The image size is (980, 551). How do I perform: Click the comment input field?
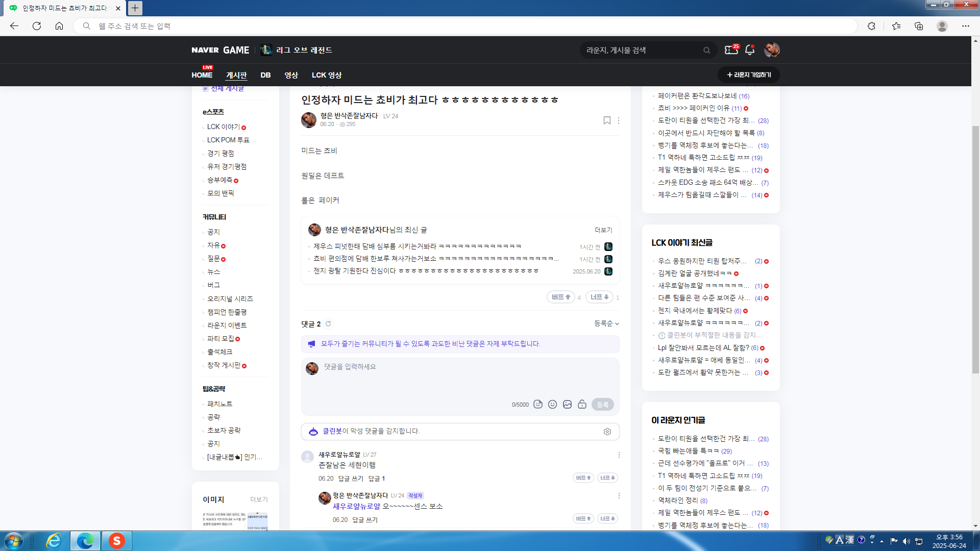pos(459,378)
